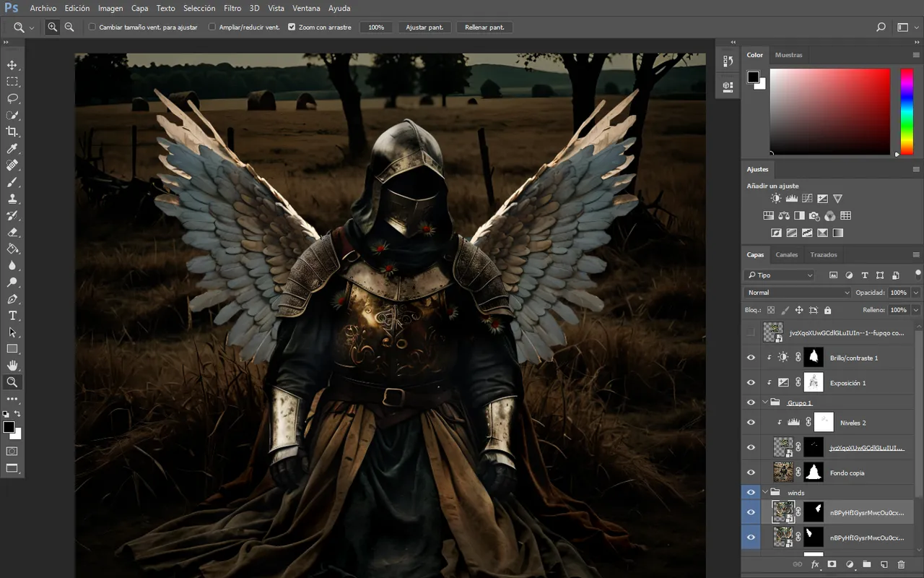Click lock all padlock icon
Image resolution: width=924 pixels, height=578 pixels.
tap(827, 310)
